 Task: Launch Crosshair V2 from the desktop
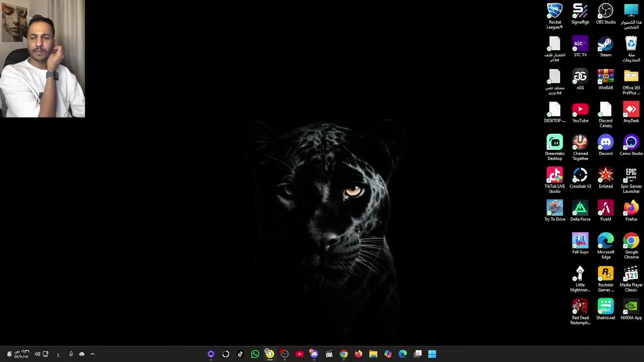pos(580,178)
